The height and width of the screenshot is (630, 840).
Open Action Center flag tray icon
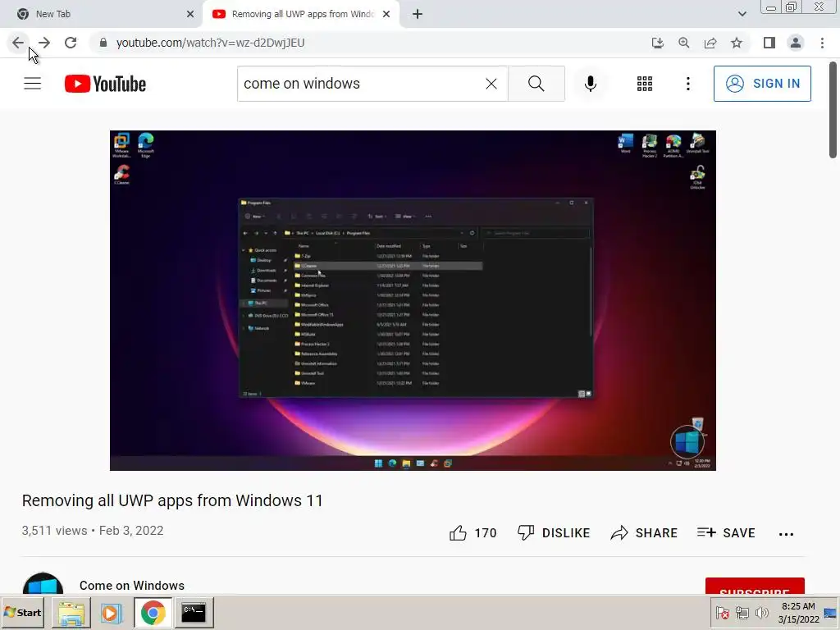722,613
